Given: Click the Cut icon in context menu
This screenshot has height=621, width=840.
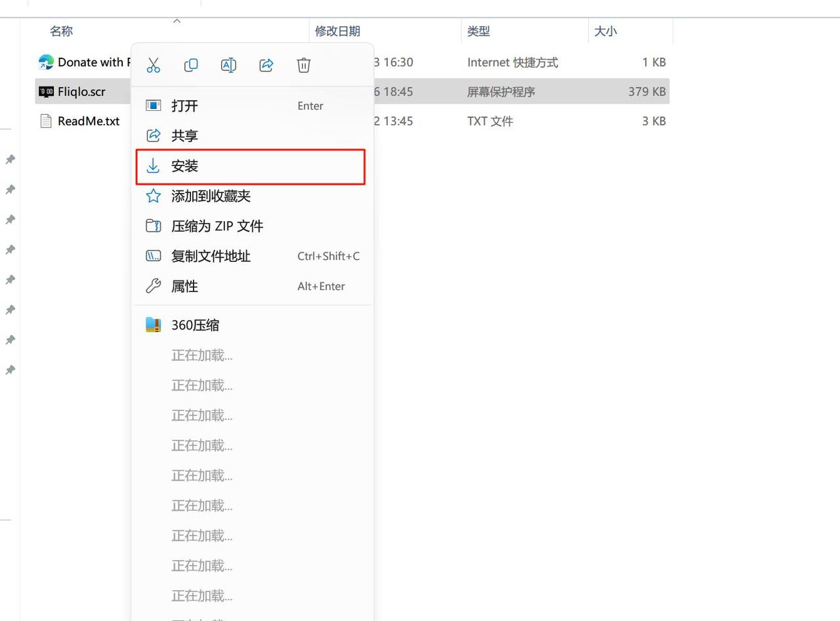Looking at the screenshot, I should [x=153, y=64].
